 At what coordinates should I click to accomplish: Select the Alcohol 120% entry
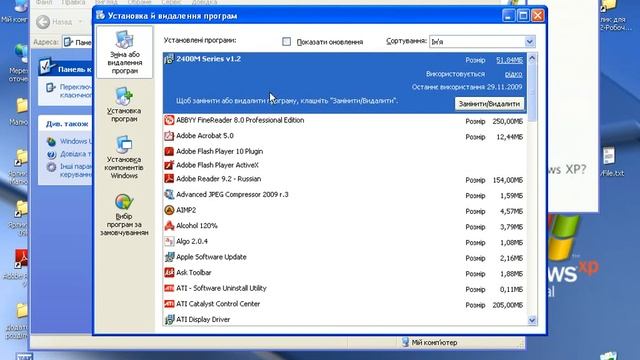(345, 226)
